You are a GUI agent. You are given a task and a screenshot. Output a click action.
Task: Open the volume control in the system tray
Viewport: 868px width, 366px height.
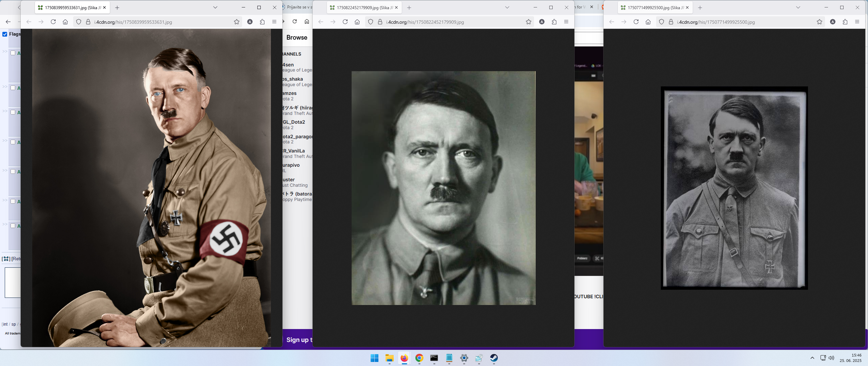[831, 358]
